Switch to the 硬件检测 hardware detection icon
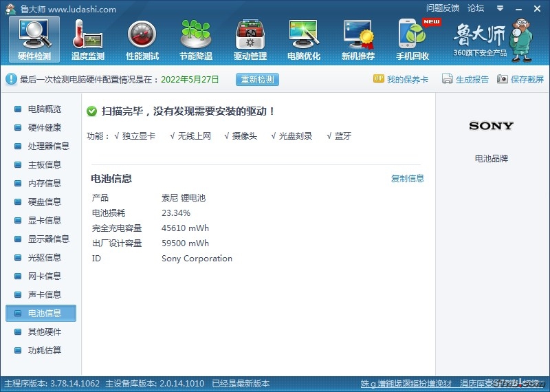The image size is (550, 392). click(x=34, y=39)
